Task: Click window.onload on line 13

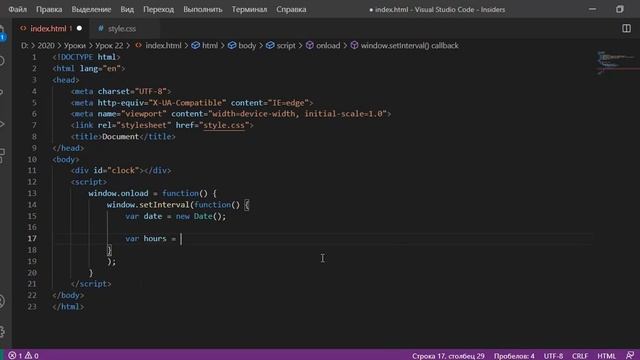Action: click(x=118, y=193)
